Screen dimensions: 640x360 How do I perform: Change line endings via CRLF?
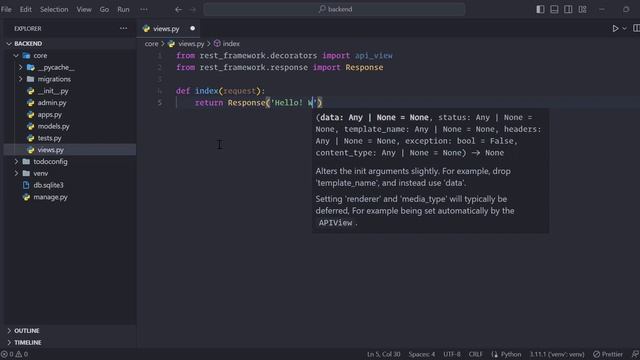pos(476,354)
